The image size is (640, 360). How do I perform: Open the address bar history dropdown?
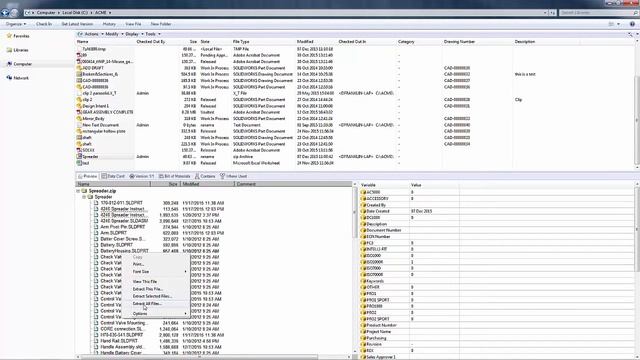pyautogui.click(x=545, y=13)
